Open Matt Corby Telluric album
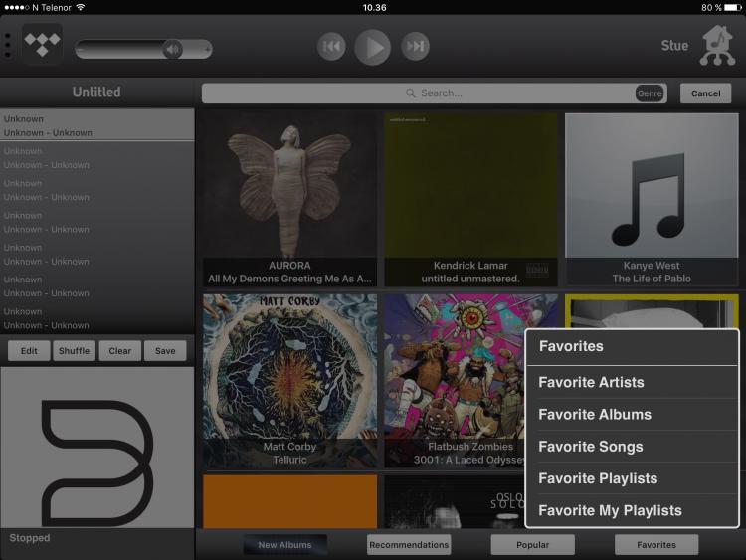 tap(289, 381)
